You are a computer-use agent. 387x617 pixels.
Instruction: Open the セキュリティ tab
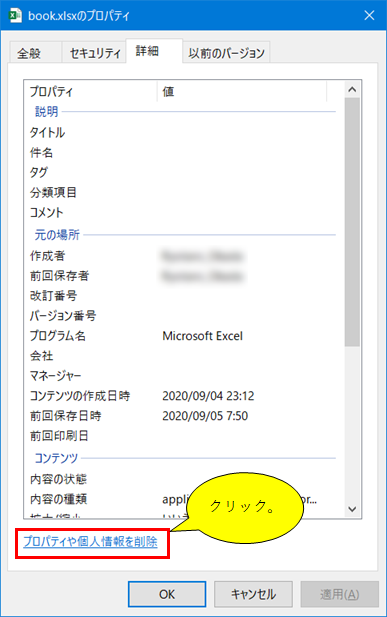(94, 53)
